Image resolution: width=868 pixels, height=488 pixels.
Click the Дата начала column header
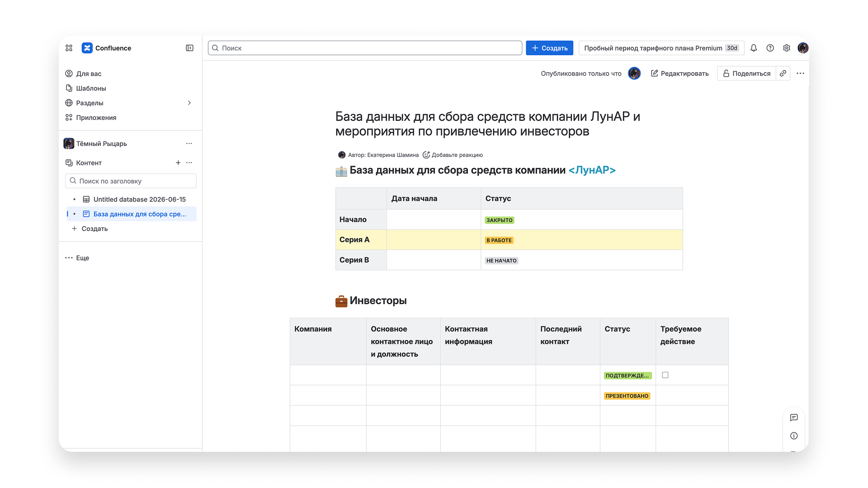[x=434, y=198]
